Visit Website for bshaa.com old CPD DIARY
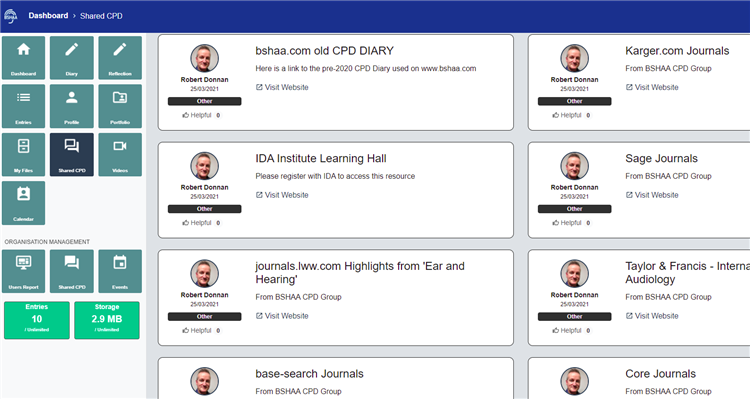 [x=282, y=87]
